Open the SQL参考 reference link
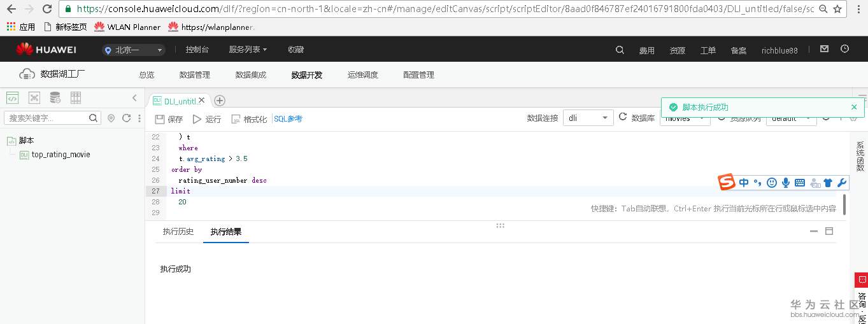Image resolution: width=868 pixels, height=324 pixels. tap(288, 119)
